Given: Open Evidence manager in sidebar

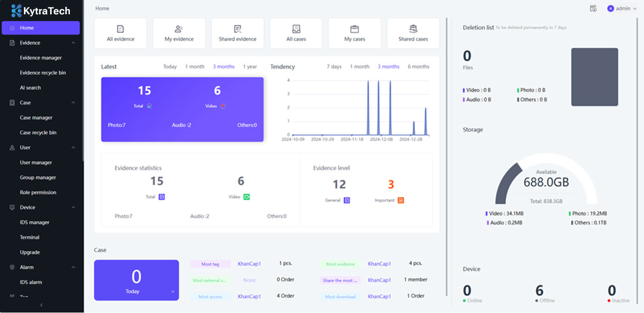Looking at the screenshot, I should pyautogui.click(x=41, y=58).
